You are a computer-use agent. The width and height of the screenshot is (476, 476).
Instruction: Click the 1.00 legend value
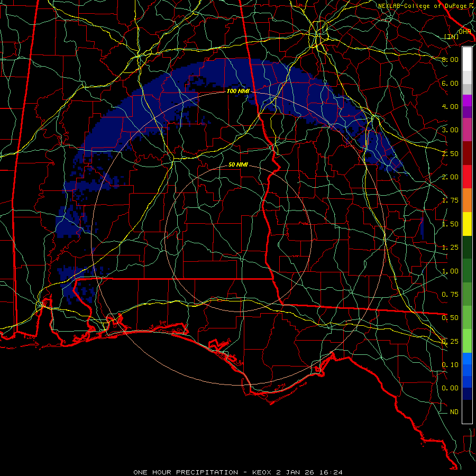click(450, 271)
